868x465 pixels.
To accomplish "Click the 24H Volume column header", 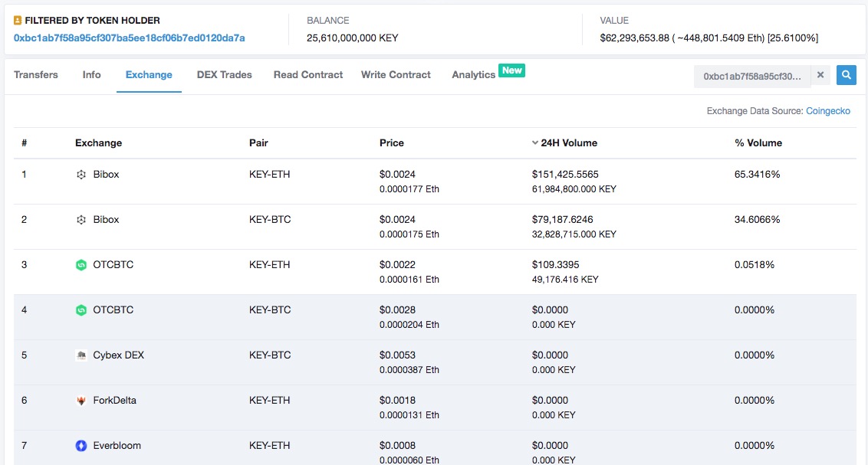I will pyautogui.click(x=569, y=142).
